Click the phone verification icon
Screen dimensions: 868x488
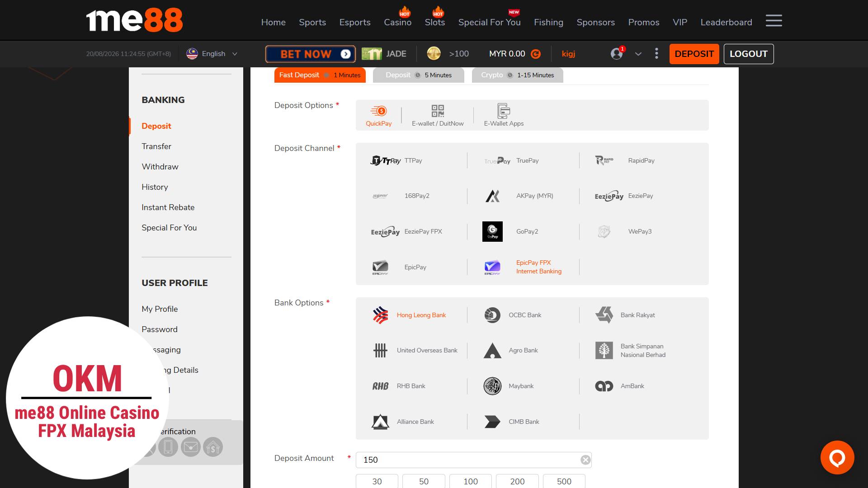[x=168, y=447]
